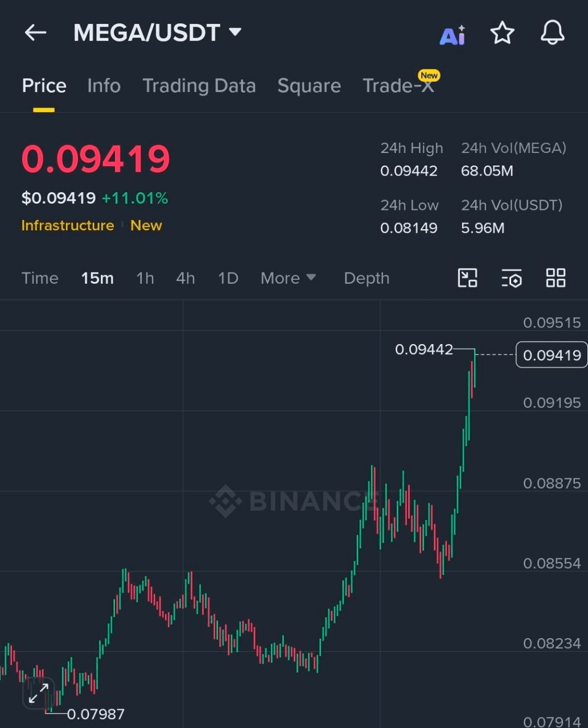Tap the $0.09419 dollar price text
The width and height of the screenshot is (588, 728).
[x=59, y=198]
